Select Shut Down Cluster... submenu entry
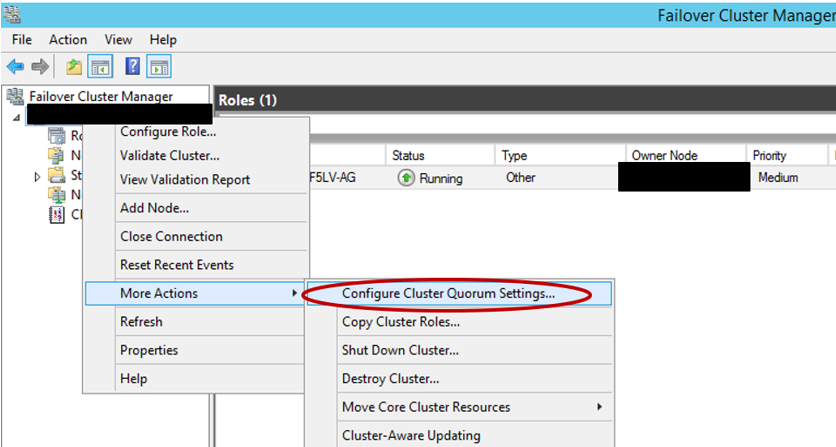This screenshot has height=447, width=836. 460,350
